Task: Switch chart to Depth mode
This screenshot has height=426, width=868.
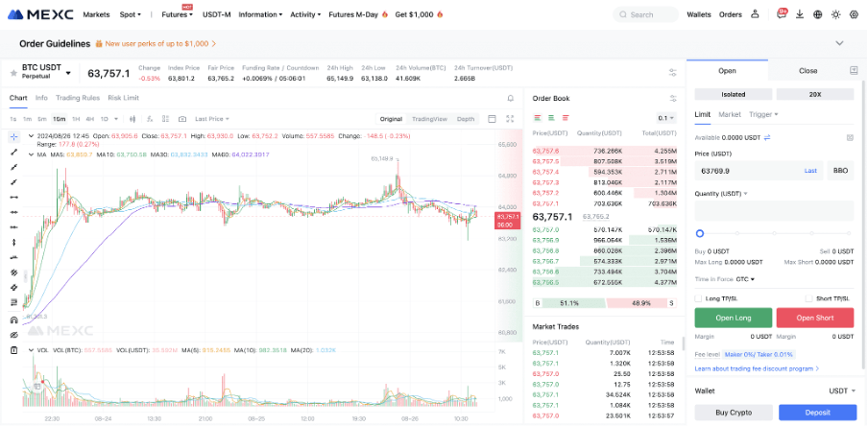Action: [x=466, y=119]
